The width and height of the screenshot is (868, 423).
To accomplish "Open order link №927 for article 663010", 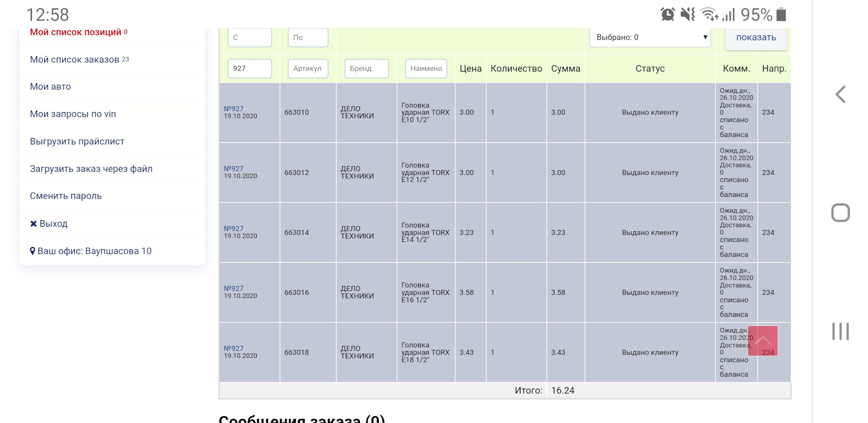I will click(x=234, y=109).
